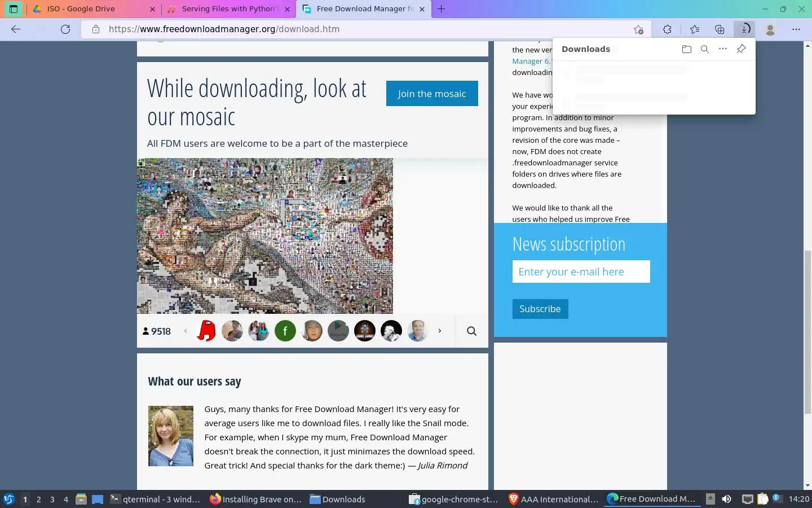Image resolution: width=812 pixels, height=508 pixels.
Task: Open the taskbar application menu icon
Action: pos(9,499)
